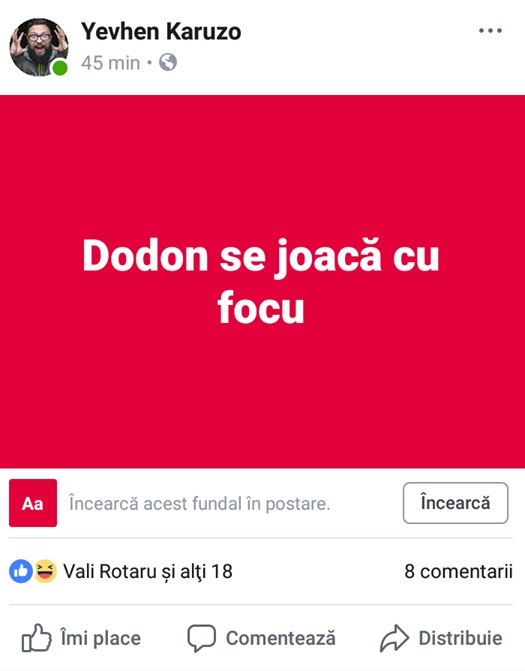Click the thumbs-up icon to like the post
Viewport: 525px width, 671px height.
pyautogui.click(x=36, y=638)
